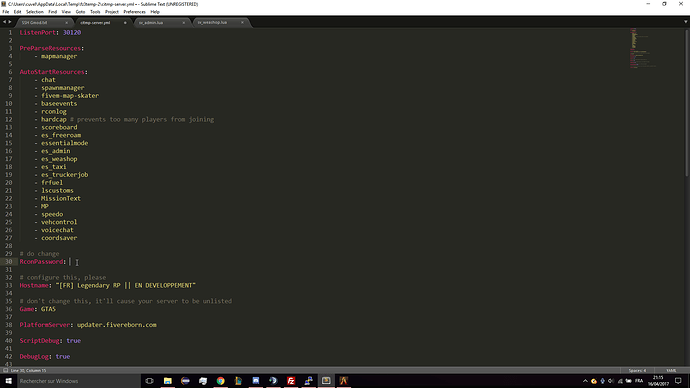
Task: Click the essentialmode entry
Action: point(65,143)
